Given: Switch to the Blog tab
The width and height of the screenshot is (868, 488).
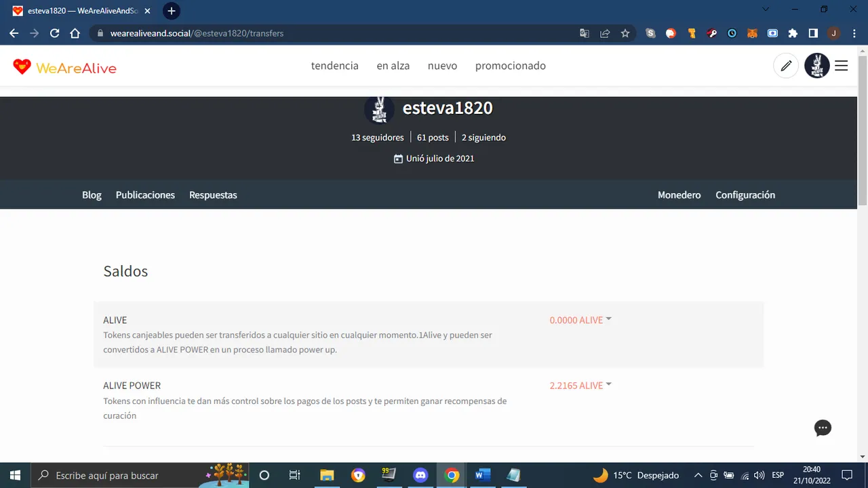Looking at the screenshot, I should tap(92, 195).
